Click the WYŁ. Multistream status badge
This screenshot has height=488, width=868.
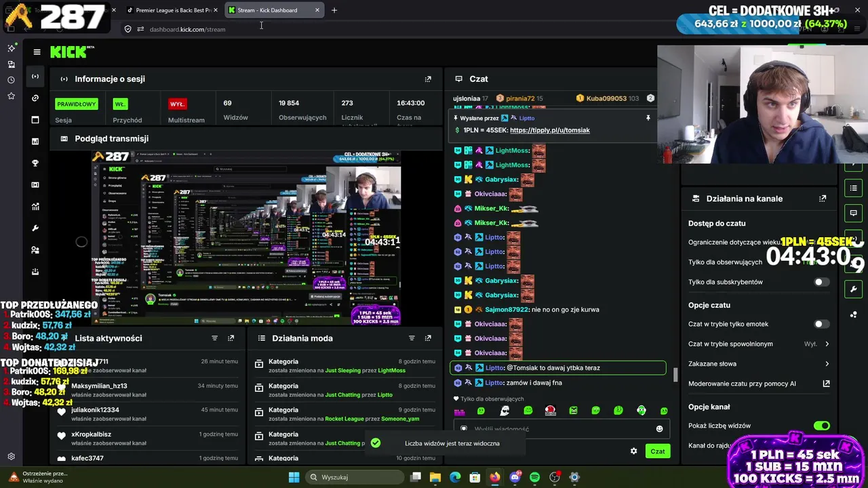coord(177,104)
